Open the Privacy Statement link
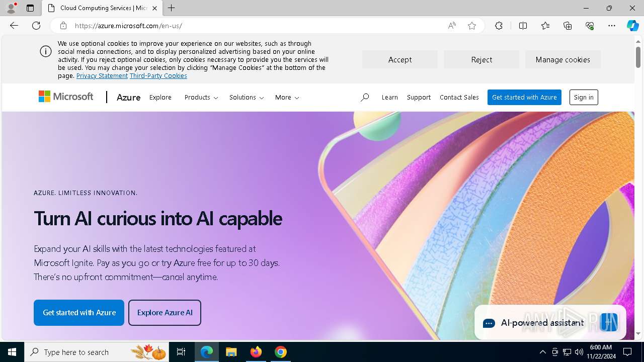 [102, 76]
